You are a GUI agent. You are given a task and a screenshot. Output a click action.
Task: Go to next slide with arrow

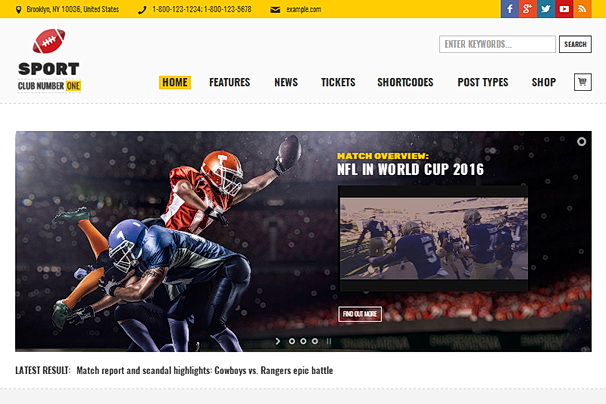tap(277, 341)
